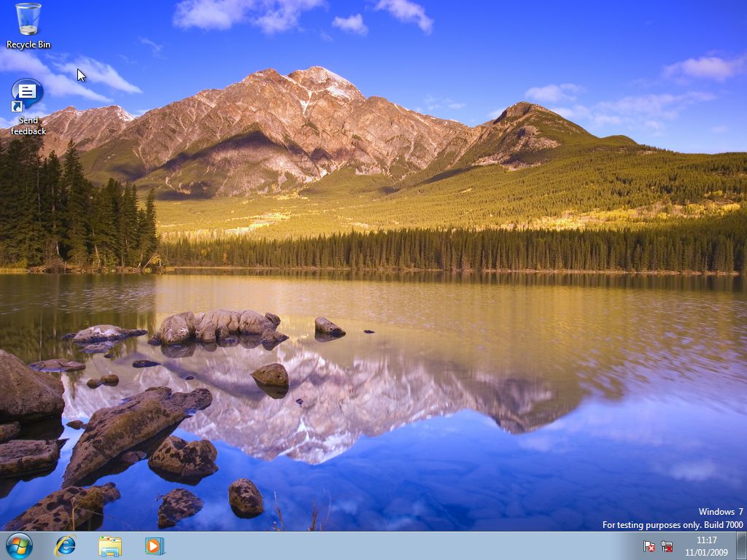This screenshot has width=747, height=560.
Task: Launch Windows Media Player from taskbar
Action: point(155,545)
